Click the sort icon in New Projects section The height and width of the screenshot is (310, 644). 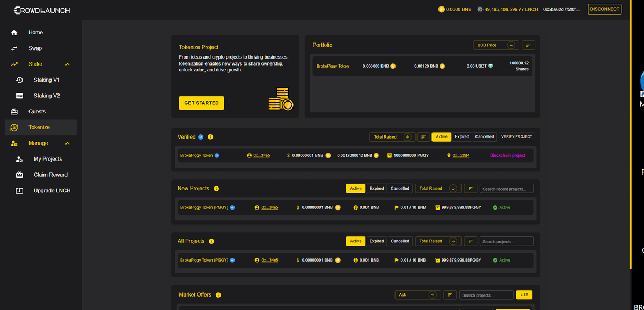coord(470,189)
